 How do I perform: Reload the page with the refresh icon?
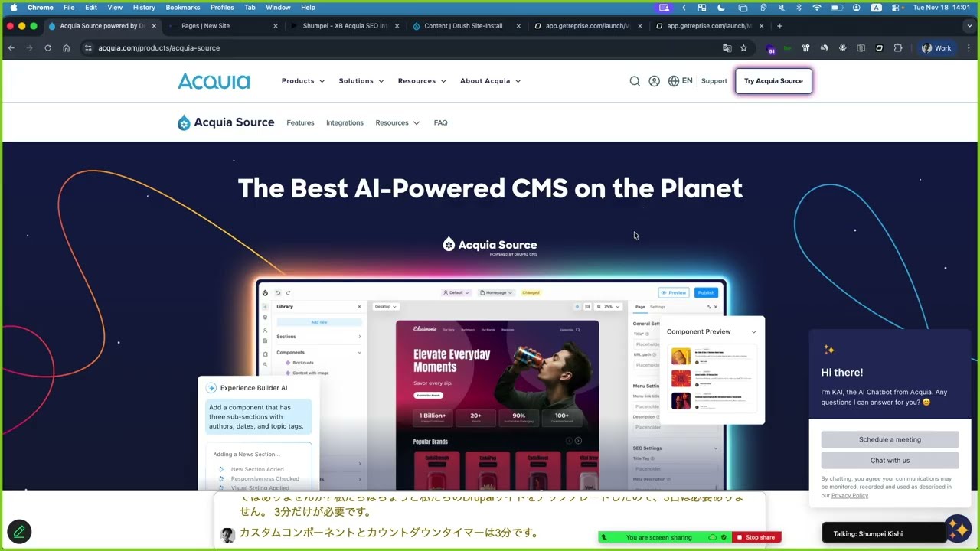click(47, 47)
